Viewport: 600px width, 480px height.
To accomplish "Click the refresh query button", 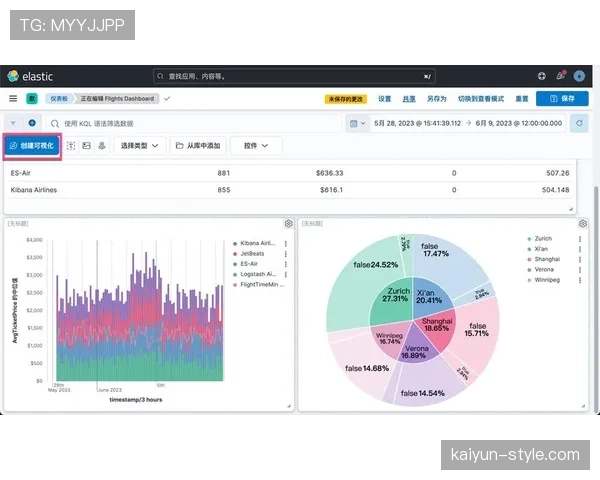I will click(579, 123).
